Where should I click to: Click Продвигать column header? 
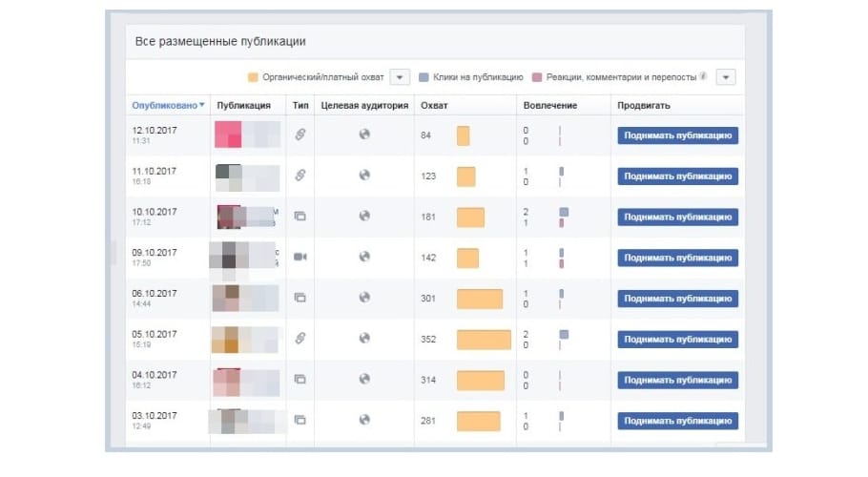click(x=644, y=105)
